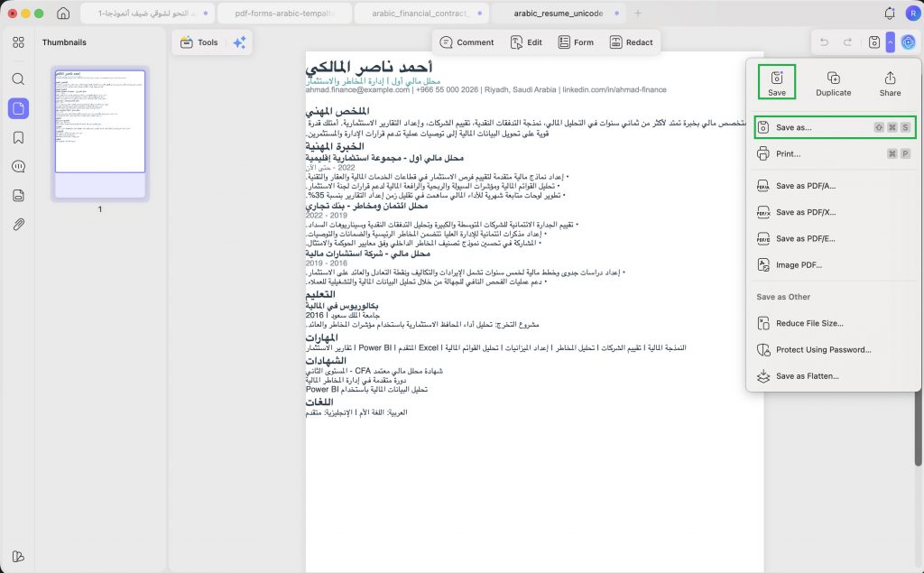
Task: Switch to Comment mode
Action: [x=467, y=42]
